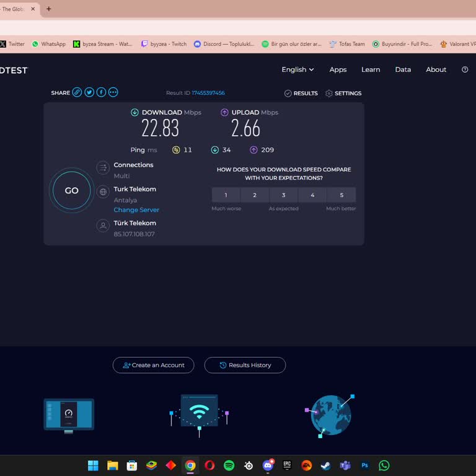Image resolution: width=476 pixels, height=476 pixels.
Task: Open the English language dropdown
Action: tap(297, 69)
